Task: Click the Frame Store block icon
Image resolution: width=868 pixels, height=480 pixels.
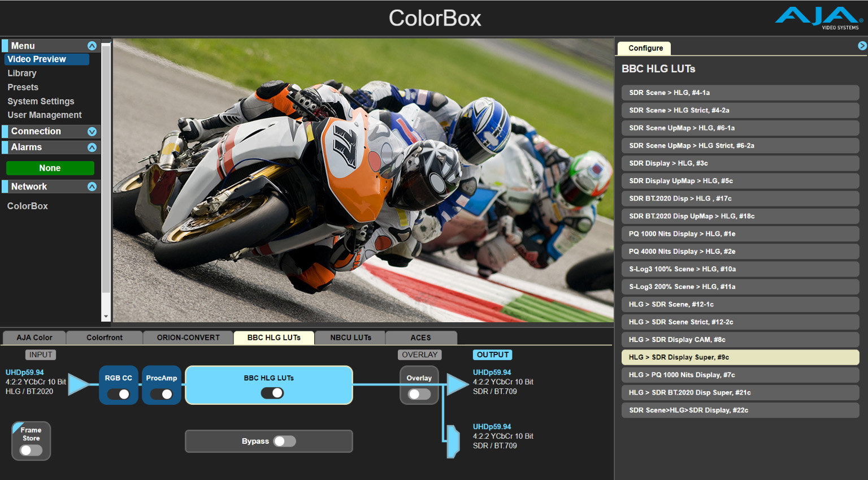Action: click(31, 440)
